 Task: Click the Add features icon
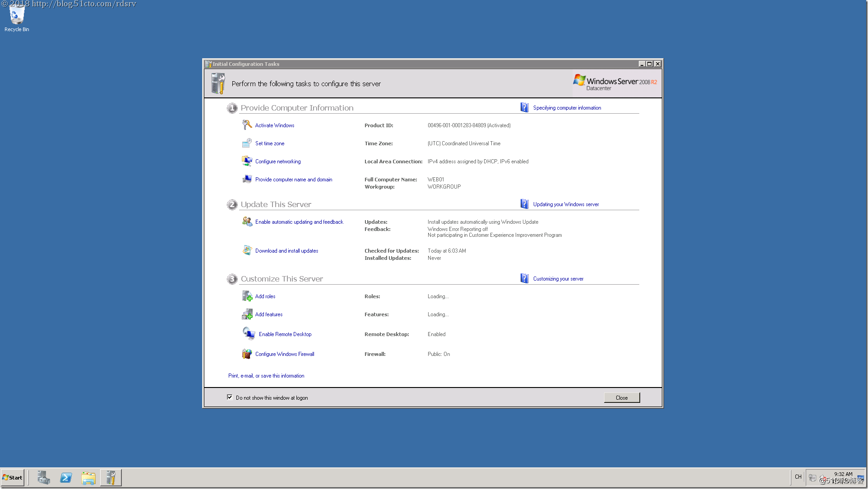coord(247,314)
